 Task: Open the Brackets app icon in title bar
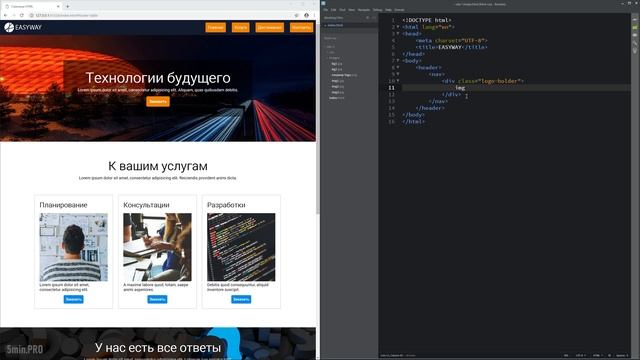323,4
